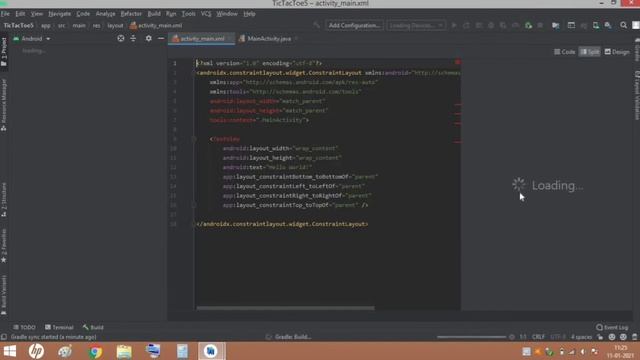This screenshot has height=360, width=640.
Task: Click the green Attach Debugger icon
Action: [528, 25]
